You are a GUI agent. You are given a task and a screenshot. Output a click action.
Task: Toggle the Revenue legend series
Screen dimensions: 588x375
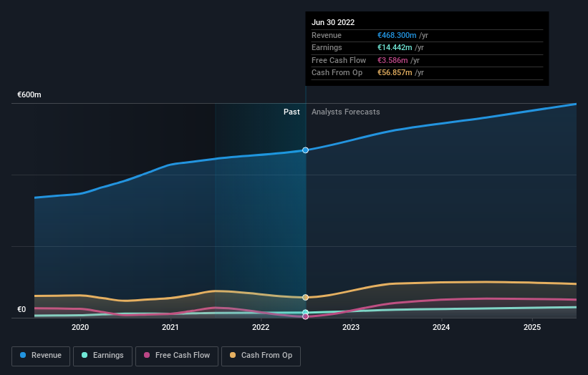point(41,356)
